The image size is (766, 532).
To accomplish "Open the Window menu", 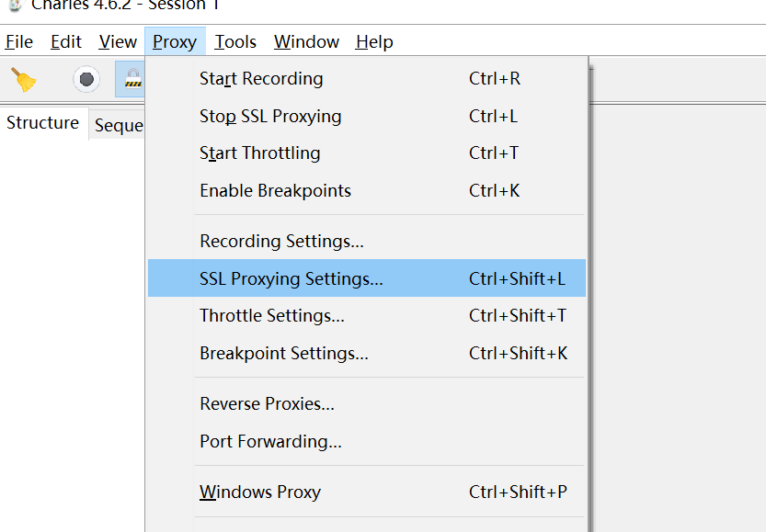I will pos(306,42).
